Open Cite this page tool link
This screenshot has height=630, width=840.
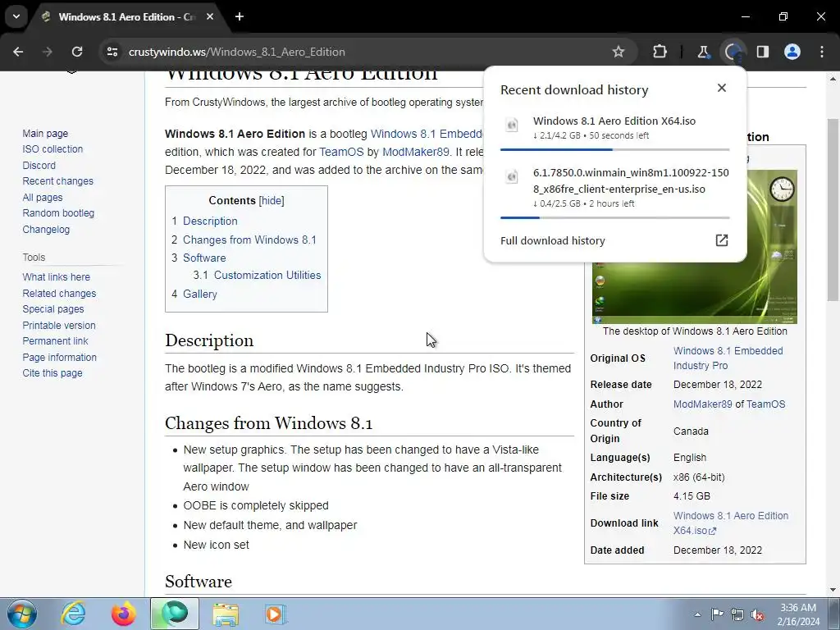coord(52,373)
